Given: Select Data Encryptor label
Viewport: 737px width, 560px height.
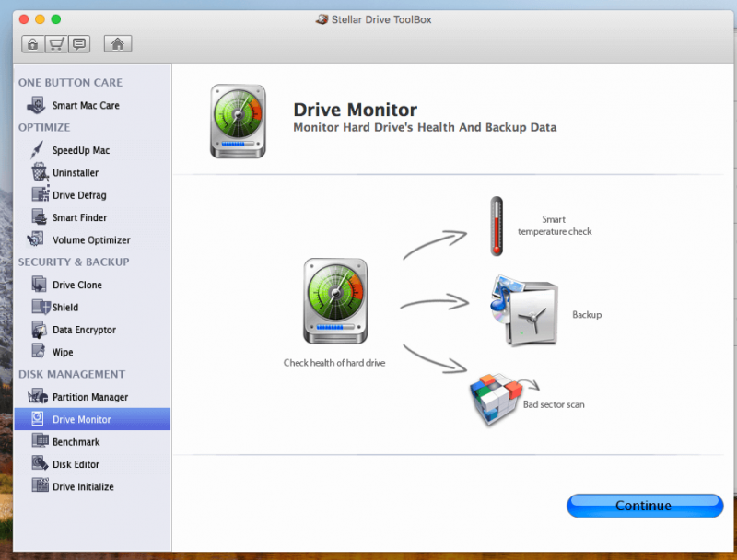Looking at the screenshot, I should coord(84,330).
